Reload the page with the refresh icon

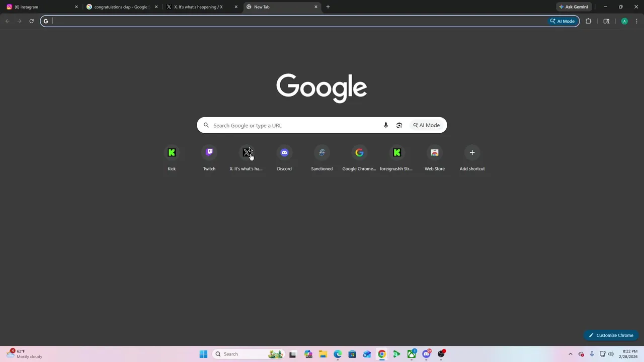click(31, 21)
